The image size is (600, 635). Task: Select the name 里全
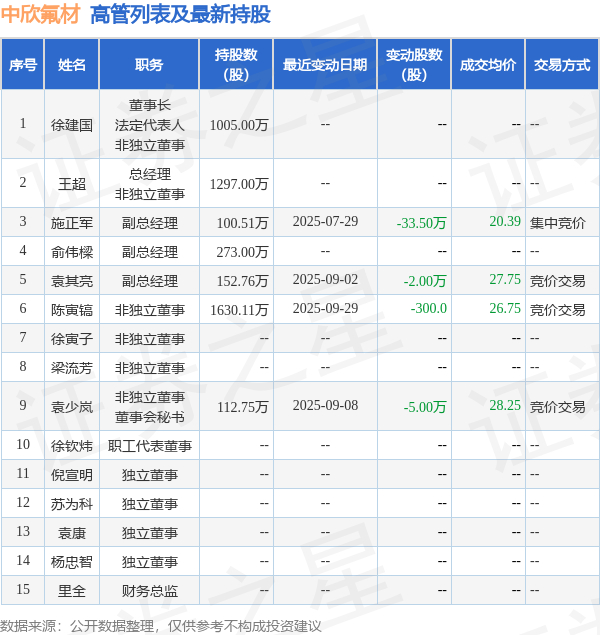[x=72, y=590]
